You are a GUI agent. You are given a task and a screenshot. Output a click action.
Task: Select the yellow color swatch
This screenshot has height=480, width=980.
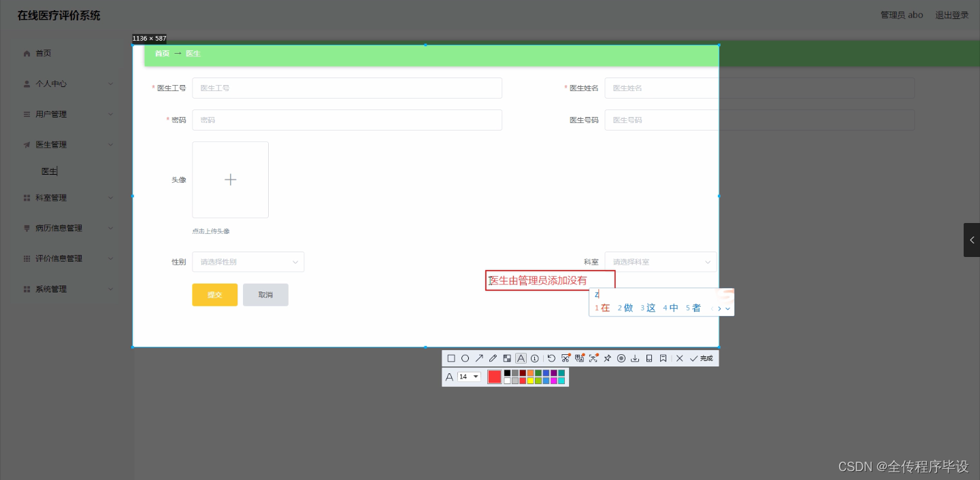tap(531, 380)
